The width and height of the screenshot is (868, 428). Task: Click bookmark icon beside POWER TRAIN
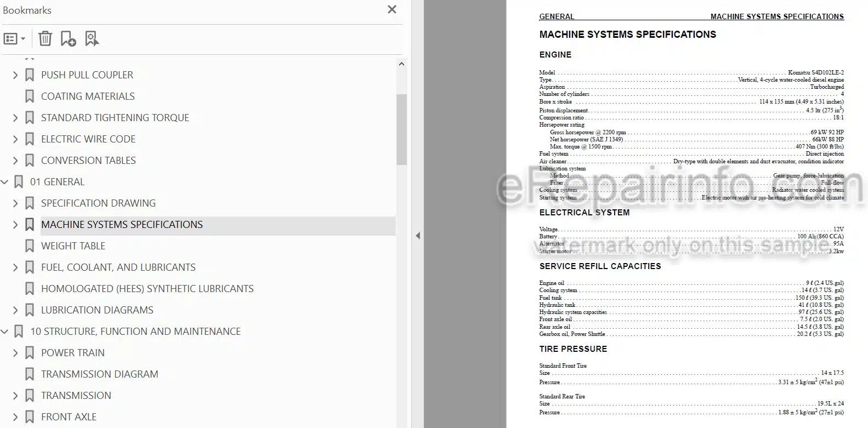tap(30, 353)
